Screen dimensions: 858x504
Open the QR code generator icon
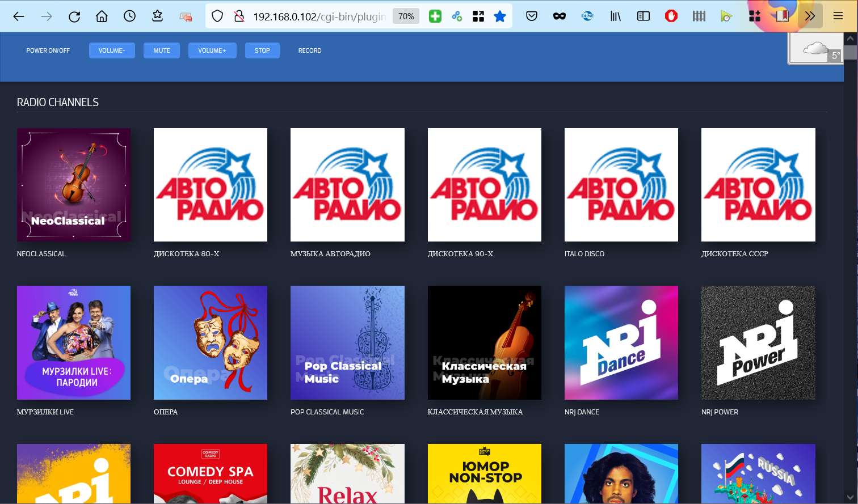478,16
